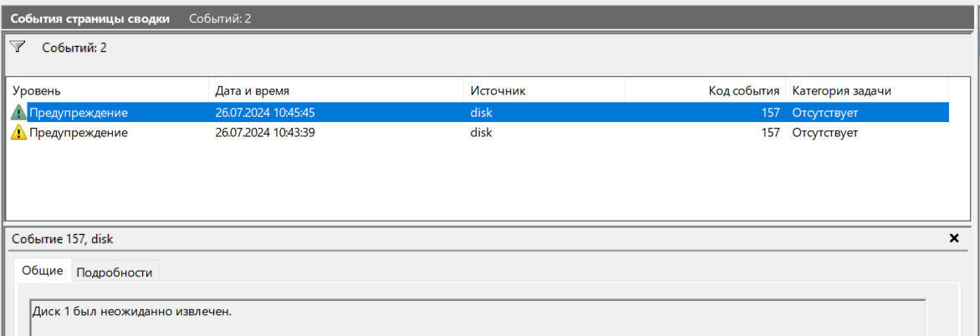980x336 pixels.
Task: Click disk source in the 10:43:39 row
Action: pyautogui.click(x=482, y=133)
